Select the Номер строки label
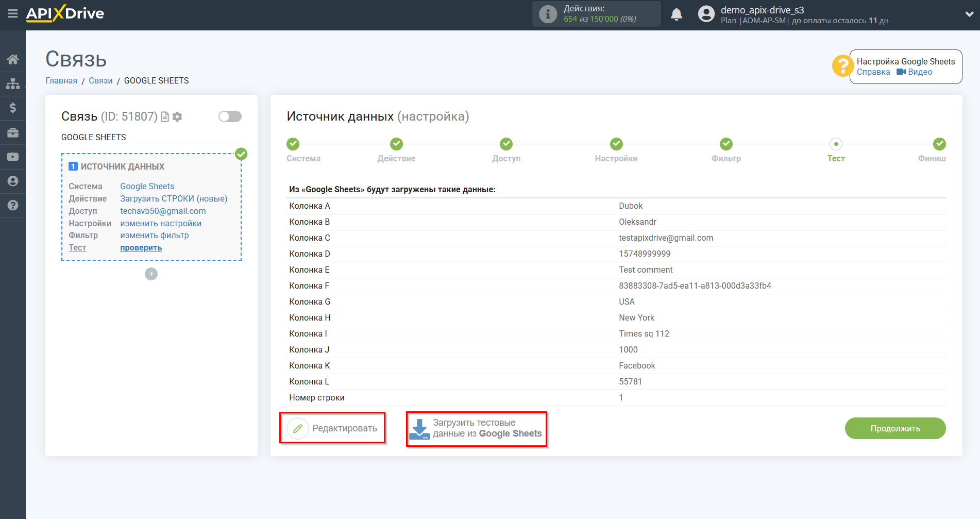This screenshot has width=980, height=519. (x=317, y=398)
